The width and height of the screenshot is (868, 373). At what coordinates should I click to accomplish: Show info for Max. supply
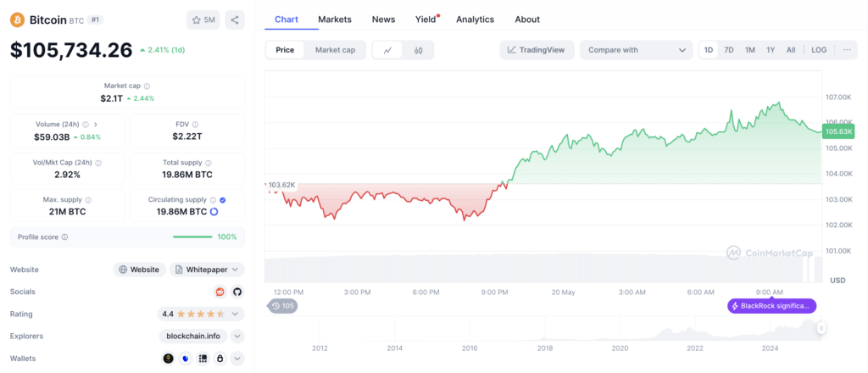88,200
